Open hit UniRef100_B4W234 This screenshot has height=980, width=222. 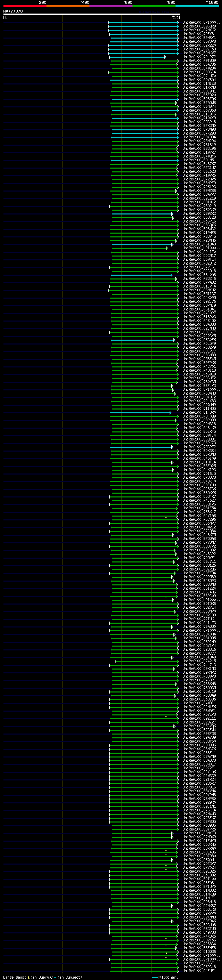tap(199, 68)
